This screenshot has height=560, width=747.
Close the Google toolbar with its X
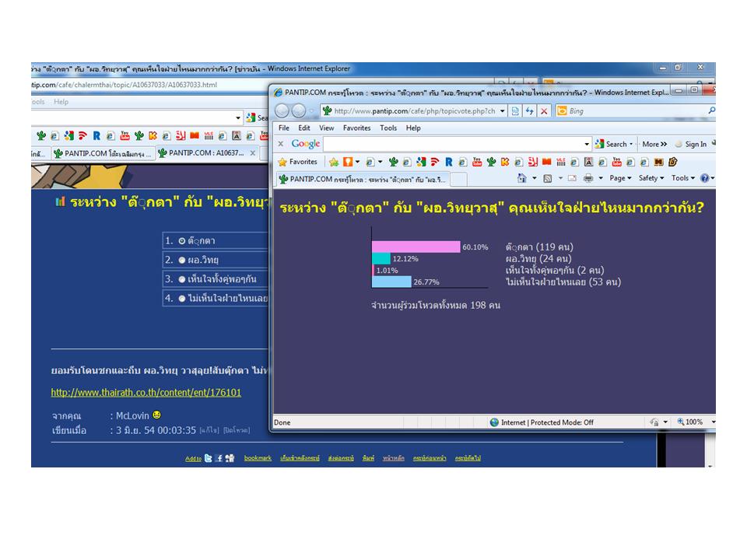click(x=281, y=143)
